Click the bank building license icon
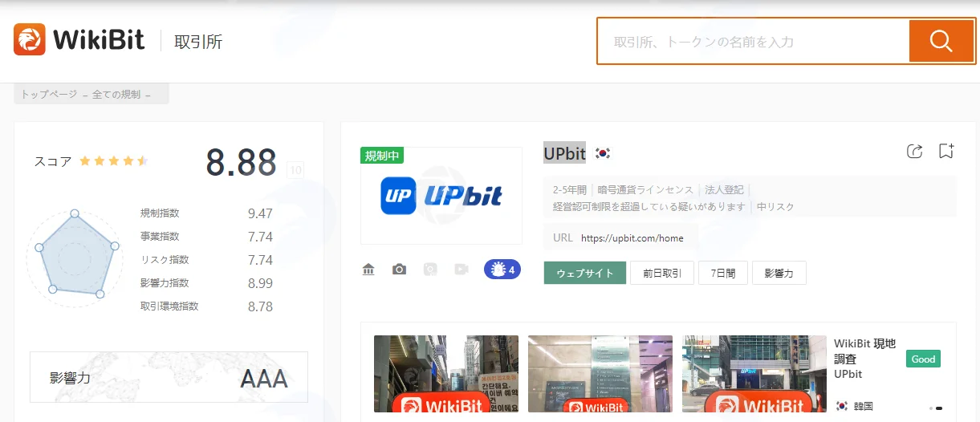Image resolution: width=980 pixels, height=422 pixels. click(x=368, y=270)
